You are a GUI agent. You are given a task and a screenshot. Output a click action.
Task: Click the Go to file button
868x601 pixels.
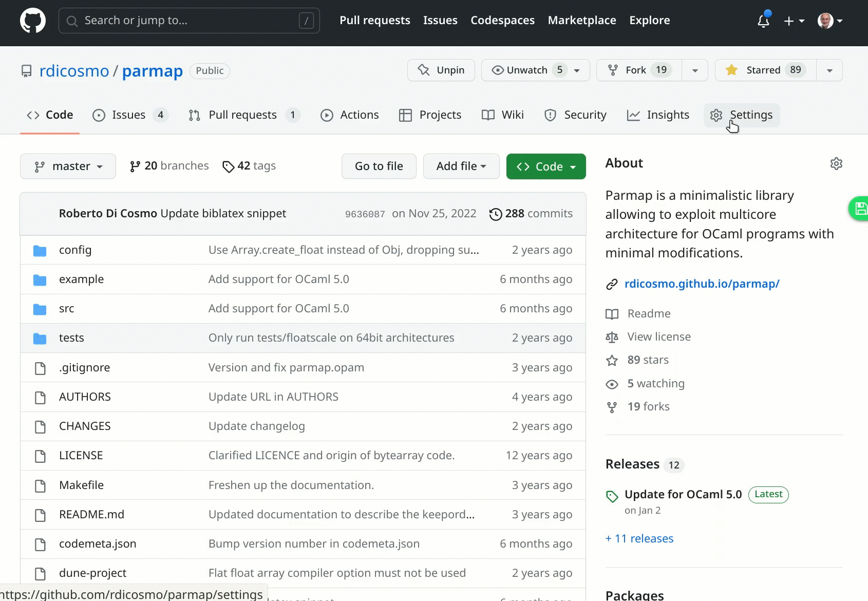[379, 166]
